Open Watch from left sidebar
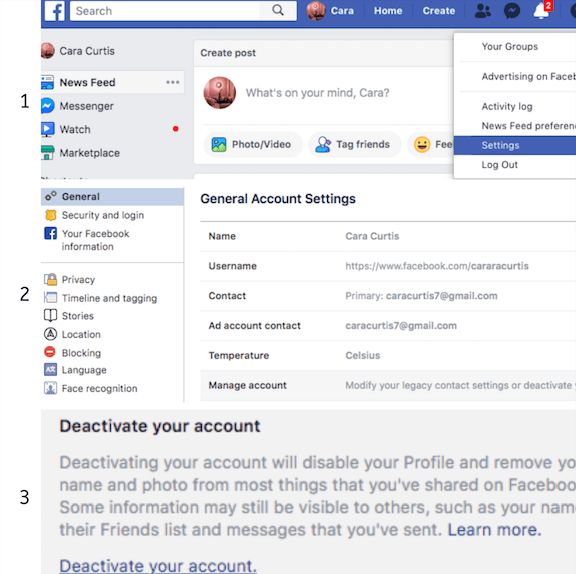 pyautogui.click(x=75, y=129)
